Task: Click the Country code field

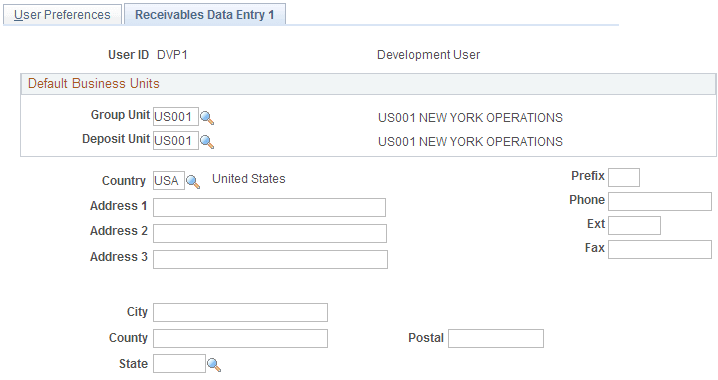Action: pos(169,181)
